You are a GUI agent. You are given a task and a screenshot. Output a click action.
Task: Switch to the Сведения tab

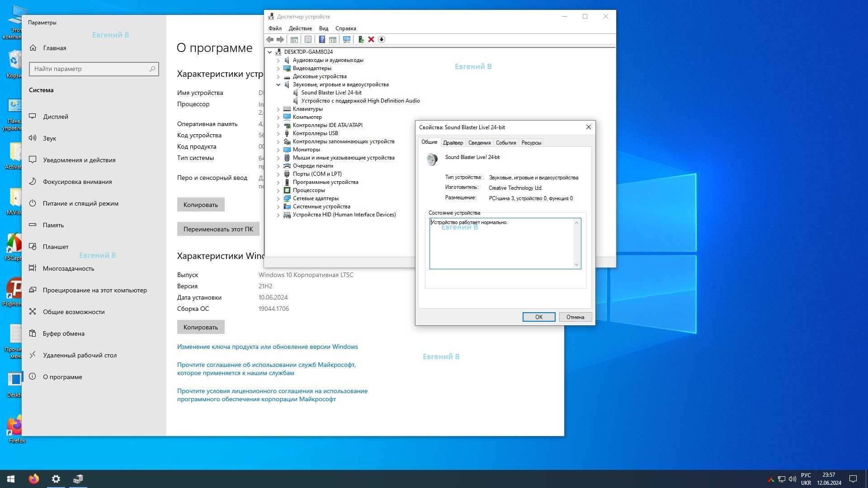pyautogui.click(x=479, y=143)
